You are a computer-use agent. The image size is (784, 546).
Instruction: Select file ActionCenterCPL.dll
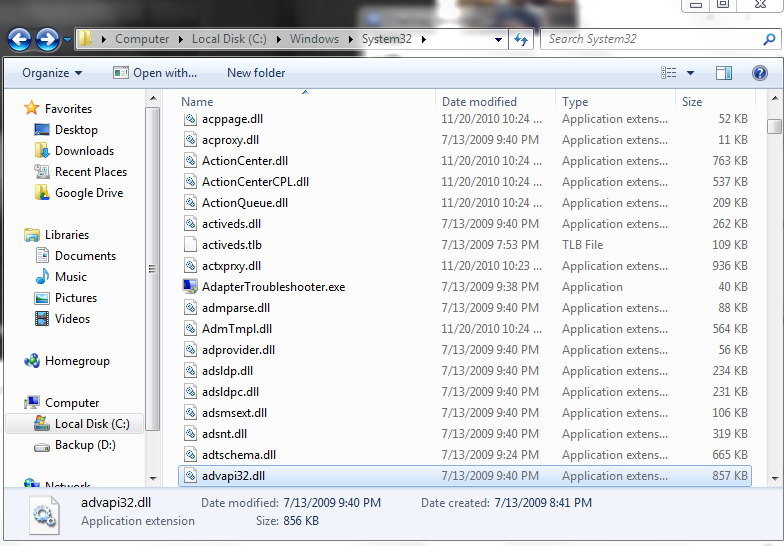(x=255, y=182)
